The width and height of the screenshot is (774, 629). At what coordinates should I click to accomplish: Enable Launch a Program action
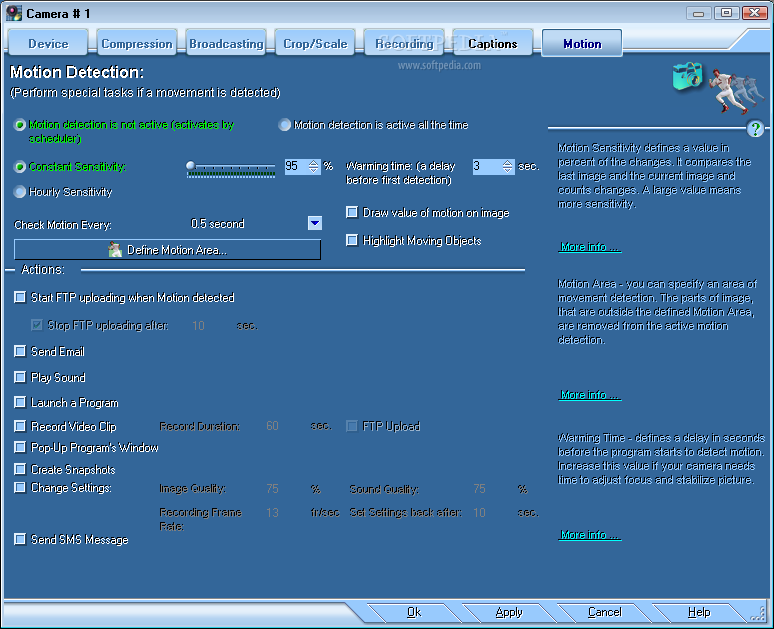(x=20, y=402)
